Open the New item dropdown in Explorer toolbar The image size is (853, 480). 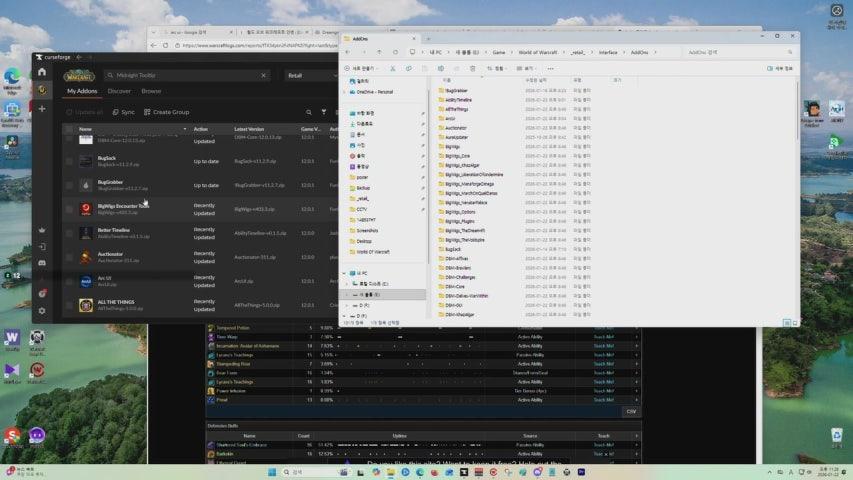pos(362,69)
